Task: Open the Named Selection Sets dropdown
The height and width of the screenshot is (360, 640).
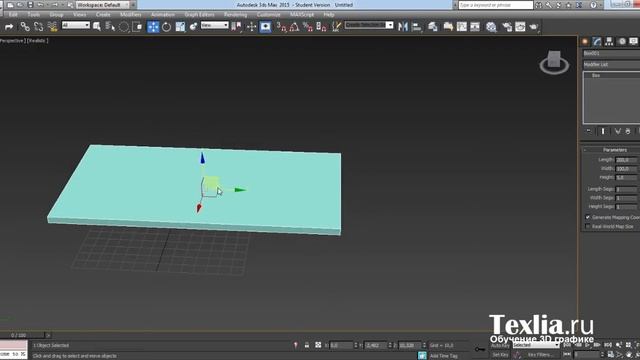Action: click(x=369, y=25)
